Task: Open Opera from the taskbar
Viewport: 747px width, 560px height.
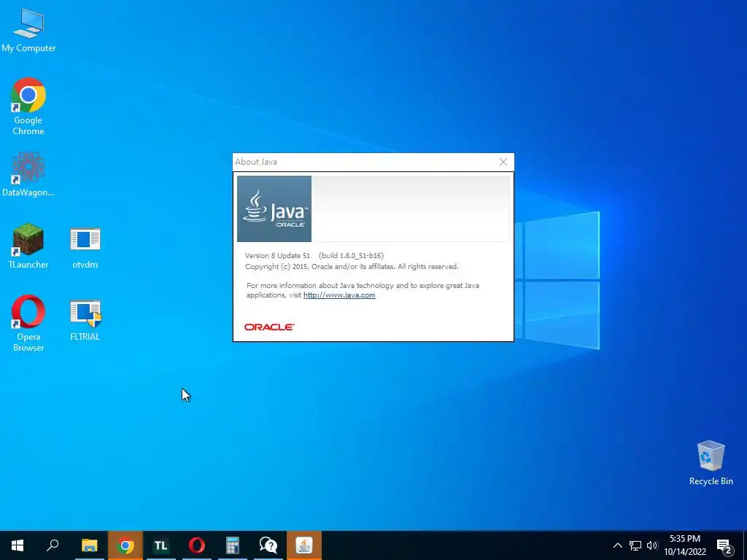Action: coord(197,545)
